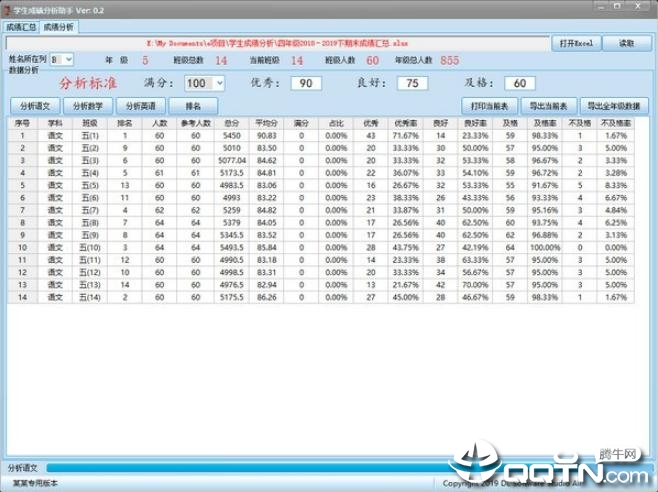Click the 8.33% fail rate cell

616,185
